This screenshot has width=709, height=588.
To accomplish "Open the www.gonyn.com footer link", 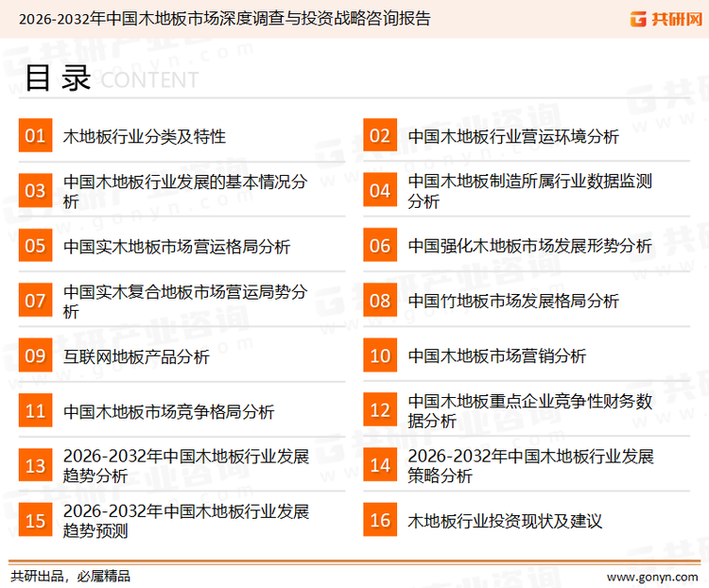I will 652,578.
